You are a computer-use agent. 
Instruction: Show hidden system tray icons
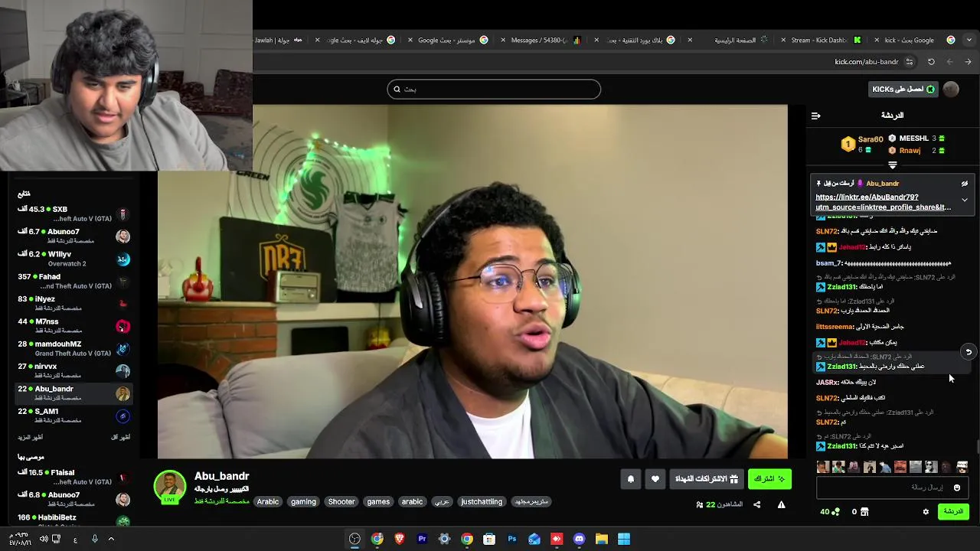(x=111, y=539)
